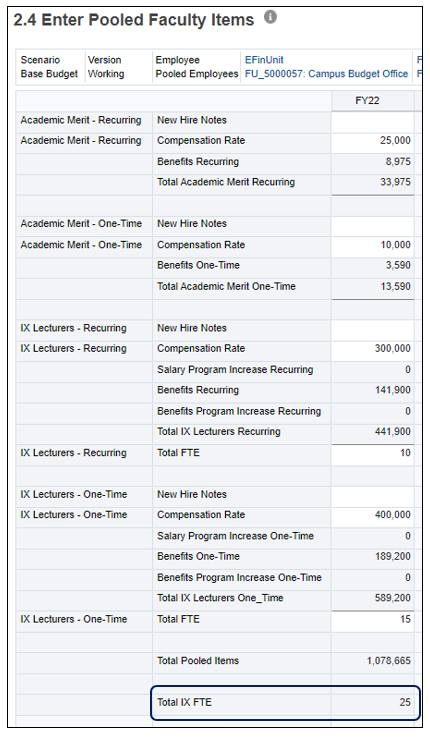430x737 pixels.
Task: Click IX Lecturers One-Time Compensation Rate cell
Action: [x=373, y=515]
